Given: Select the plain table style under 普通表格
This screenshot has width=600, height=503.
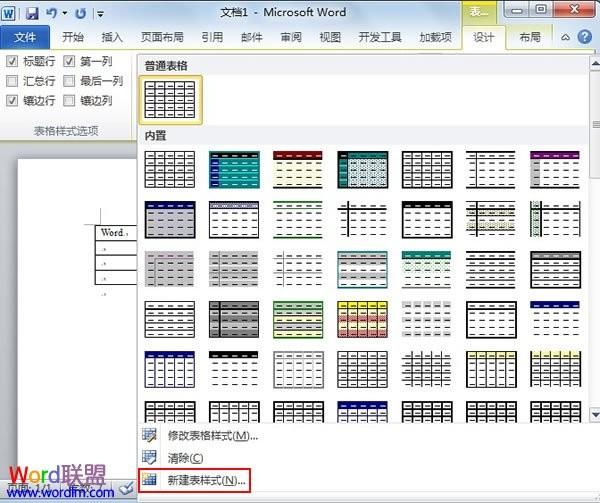Looking at the screenshot, I should pyautogui.click(x=172, y=100).
